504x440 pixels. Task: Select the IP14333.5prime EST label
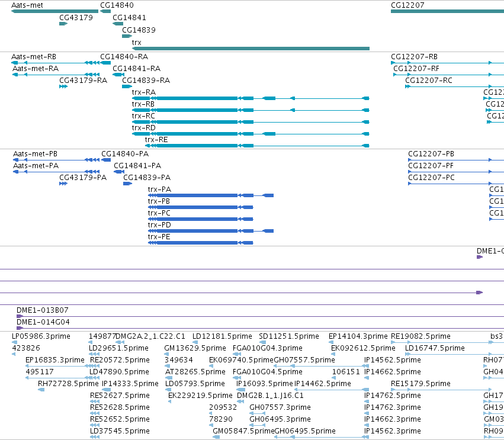point(130,384)
